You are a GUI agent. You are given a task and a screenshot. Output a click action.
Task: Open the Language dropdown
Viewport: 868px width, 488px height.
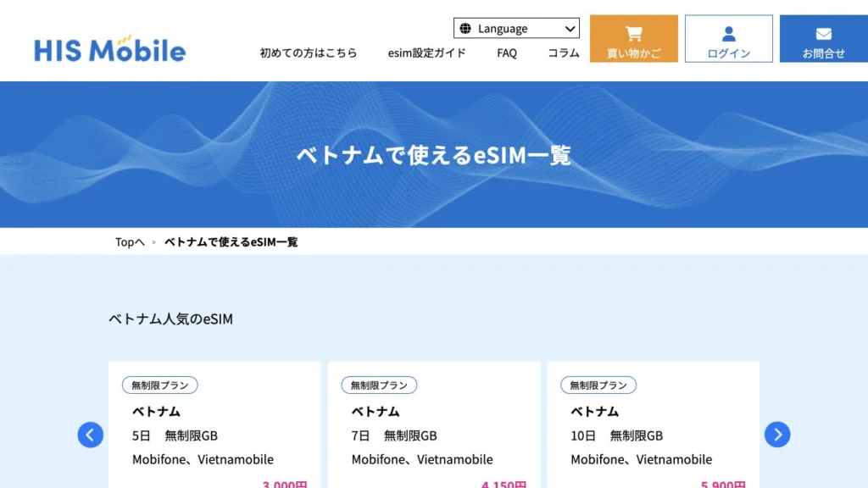(x=516, y=28)
